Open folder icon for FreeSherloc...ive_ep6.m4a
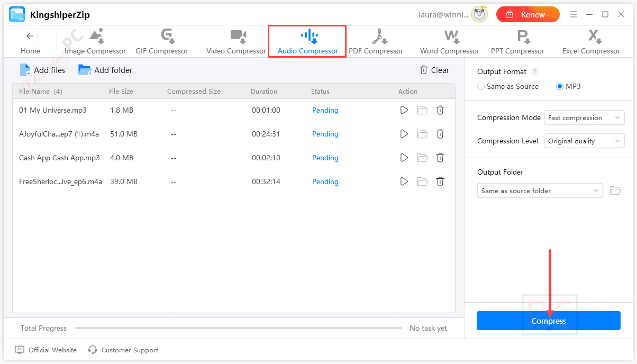The image size is (637, 364). pyautogui.click(x=422, y=181)
